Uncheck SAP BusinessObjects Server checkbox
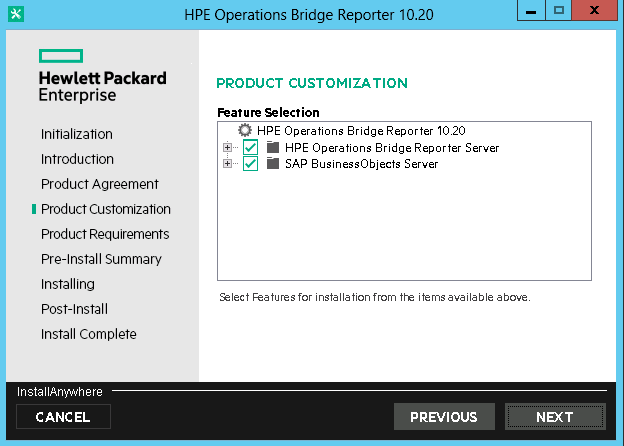This screenshot has height=446, width=624. click(250, 164)
